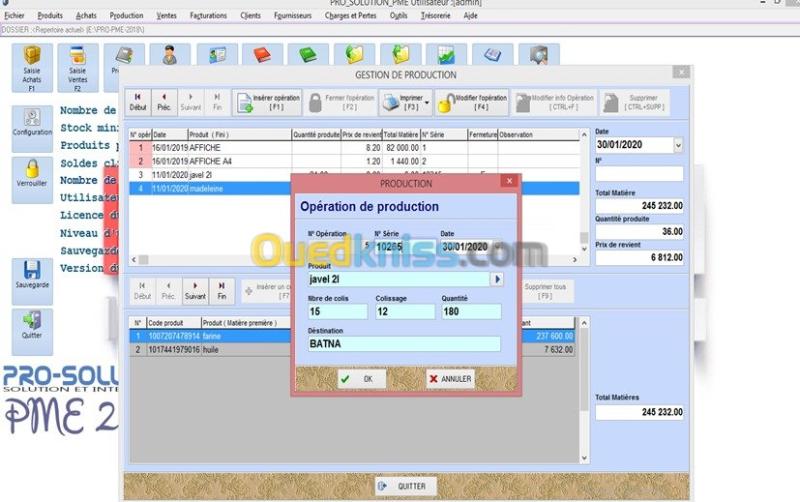Click Fermer l'opération [F2] button
Image resolution: width=800 pixels, height=502 pixels.
[341, 102]
